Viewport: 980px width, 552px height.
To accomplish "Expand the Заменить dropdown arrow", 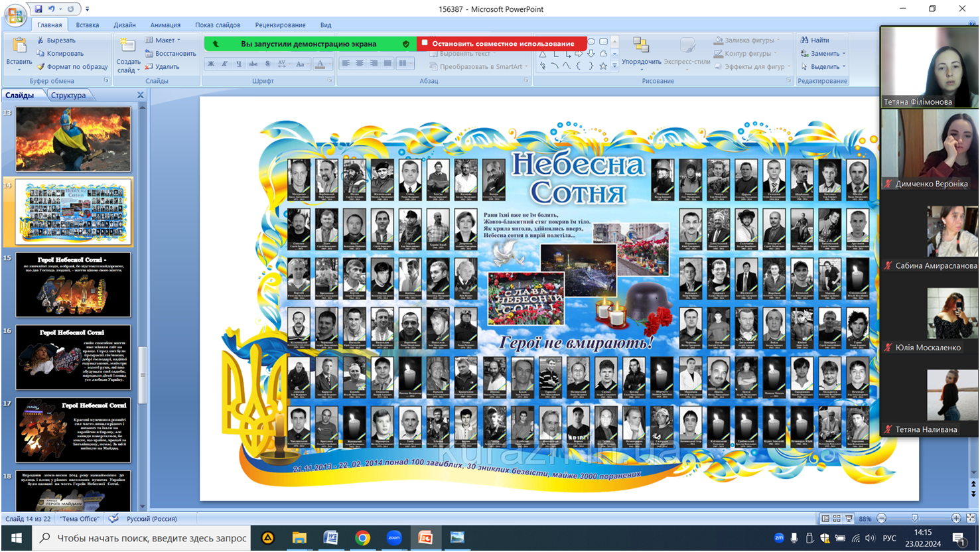I will click(x=844, y=54).
